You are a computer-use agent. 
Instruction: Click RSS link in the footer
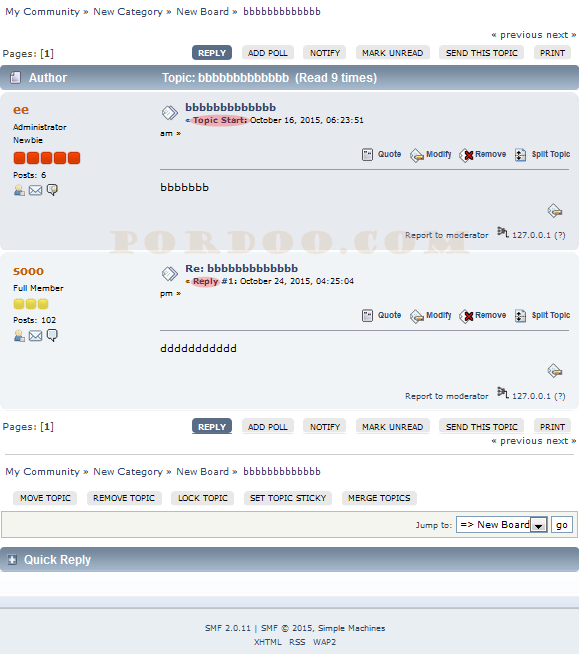pyautogui.click(x=297, y=642)
